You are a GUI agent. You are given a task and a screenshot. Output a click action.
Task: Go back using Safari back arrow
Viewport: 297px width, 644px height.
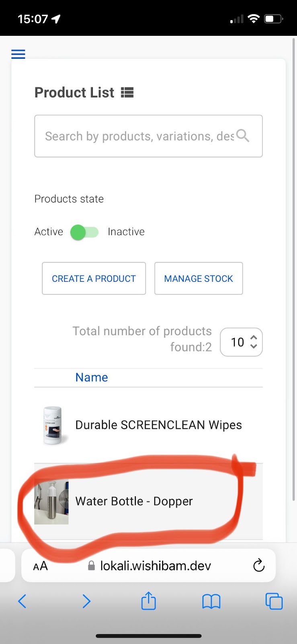(23, 601)
